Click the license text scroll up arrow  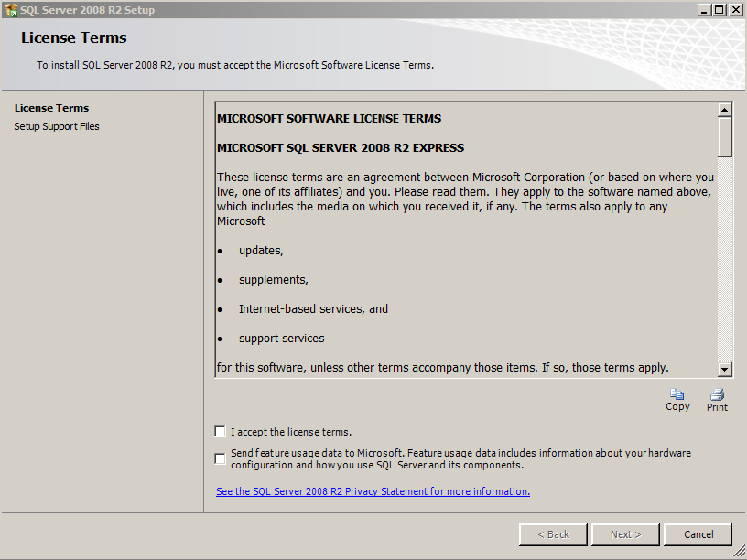725,110
